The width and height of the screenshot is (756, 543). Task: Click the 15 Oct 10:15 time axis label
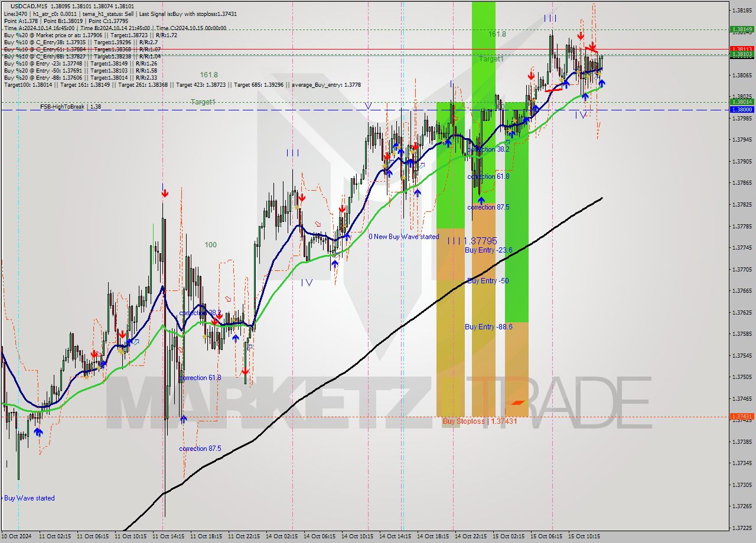(584, 537)
